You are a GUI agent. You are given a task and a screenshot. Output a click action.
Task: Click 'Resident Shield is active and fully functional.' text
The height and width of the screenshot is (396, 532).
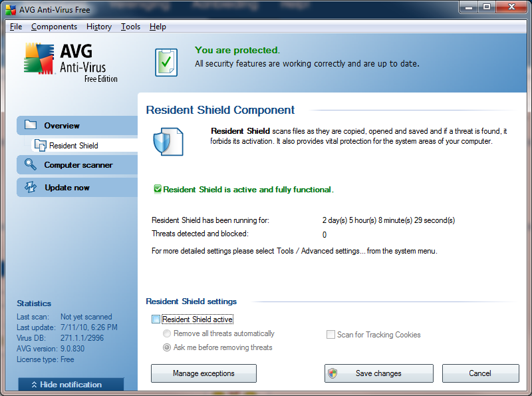coord(248,190)
